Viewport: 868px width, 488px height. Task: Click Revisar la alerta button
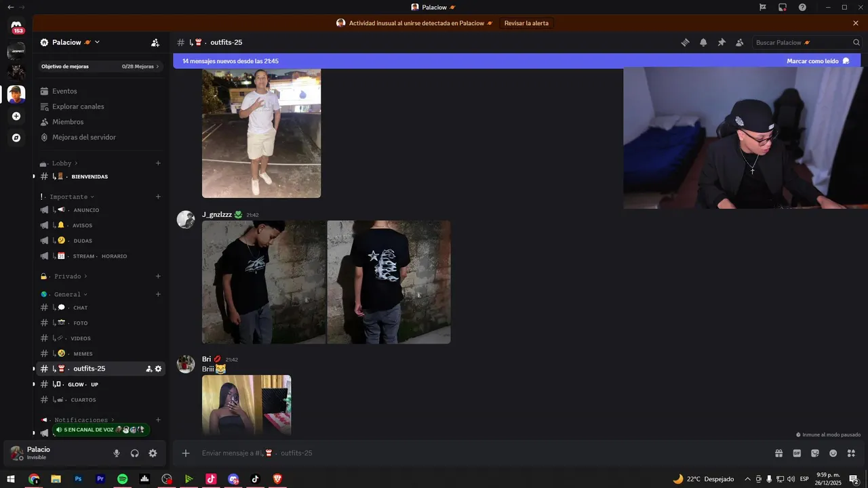click(x=526, y=23)
